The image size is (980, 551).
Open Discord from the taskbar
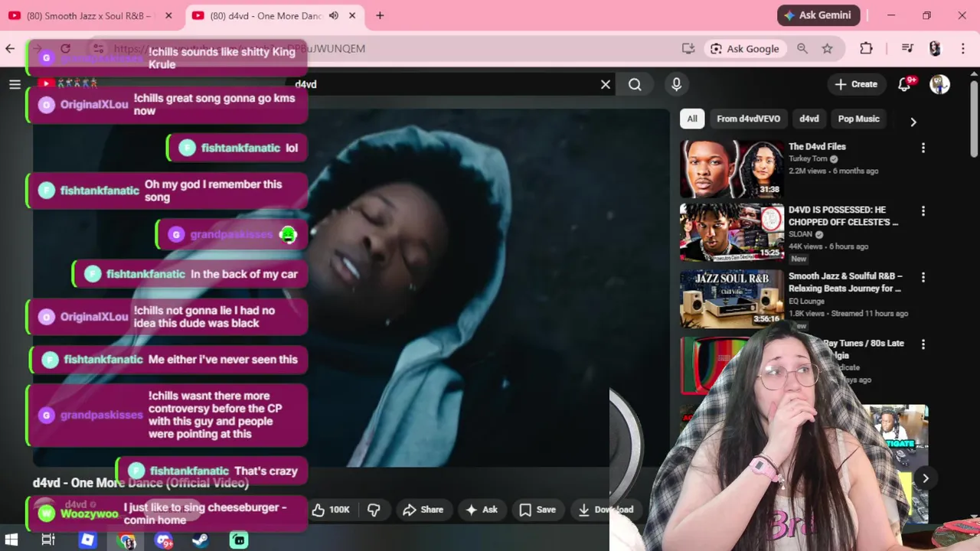click(x=163, y=540)
